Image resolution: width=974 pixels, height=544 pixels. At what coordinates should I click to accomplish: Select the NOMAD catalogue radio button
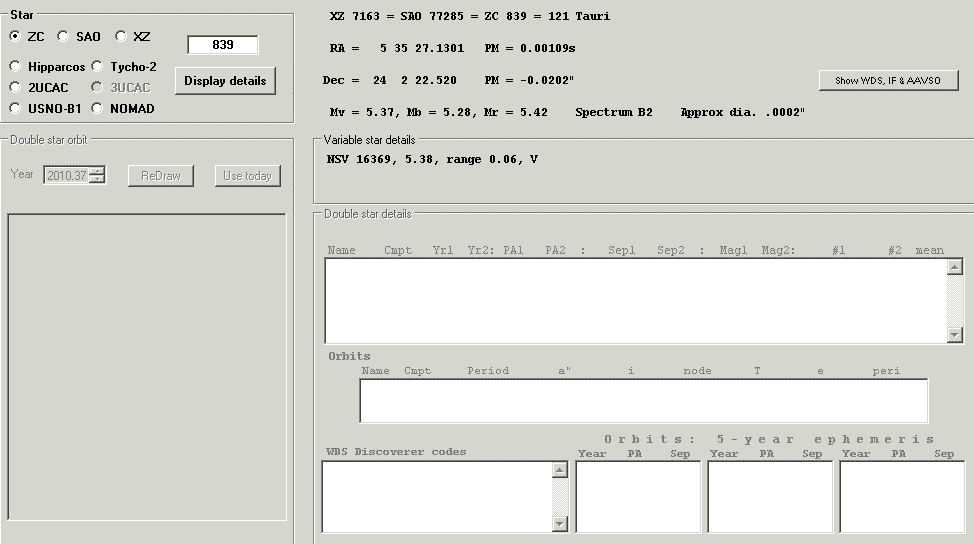[x=97, y=108]
